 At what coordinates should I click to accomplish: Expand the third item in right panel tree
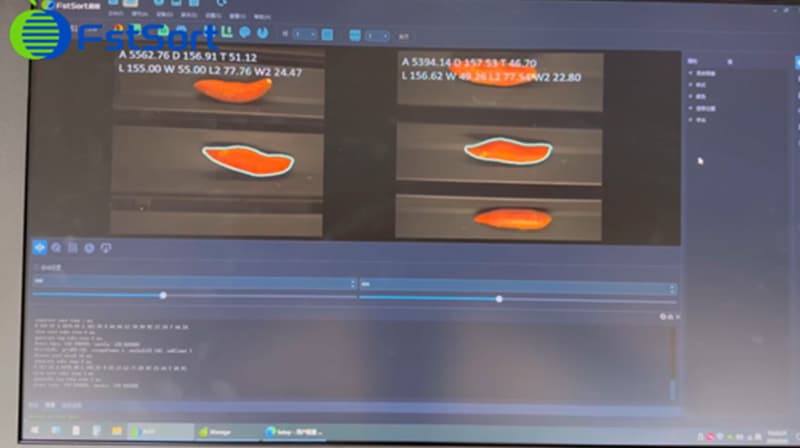pyautogui.click(x=691, y=97)
